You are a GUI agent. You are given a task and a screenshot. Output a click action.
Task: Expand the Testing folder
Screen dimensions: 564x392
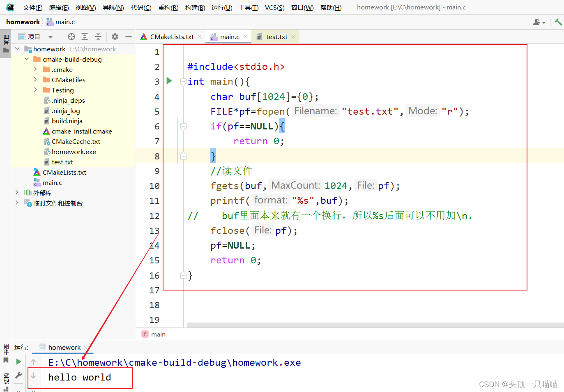35,90
